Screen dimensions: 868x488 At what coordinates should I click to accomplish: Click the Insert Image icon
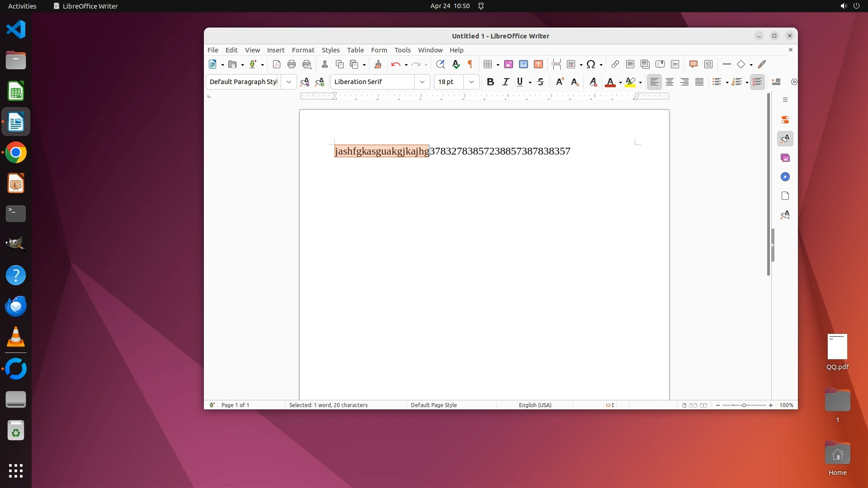(509, 64)
